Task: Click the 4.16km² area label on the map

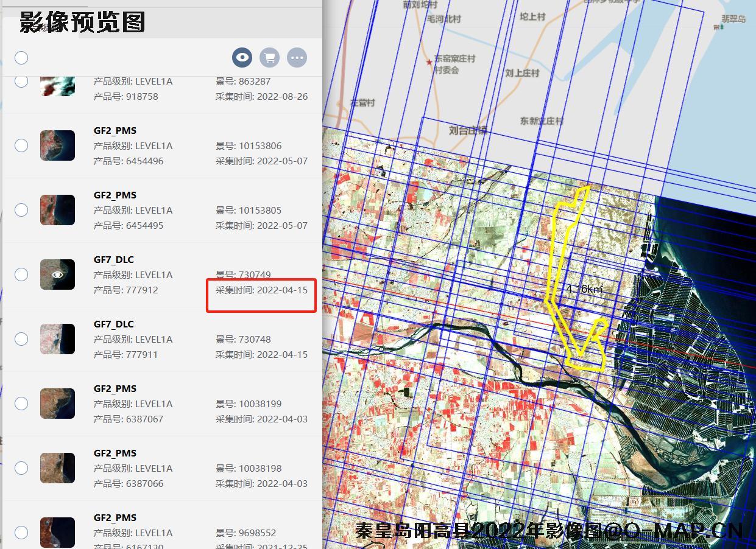Action: [584, 289]
